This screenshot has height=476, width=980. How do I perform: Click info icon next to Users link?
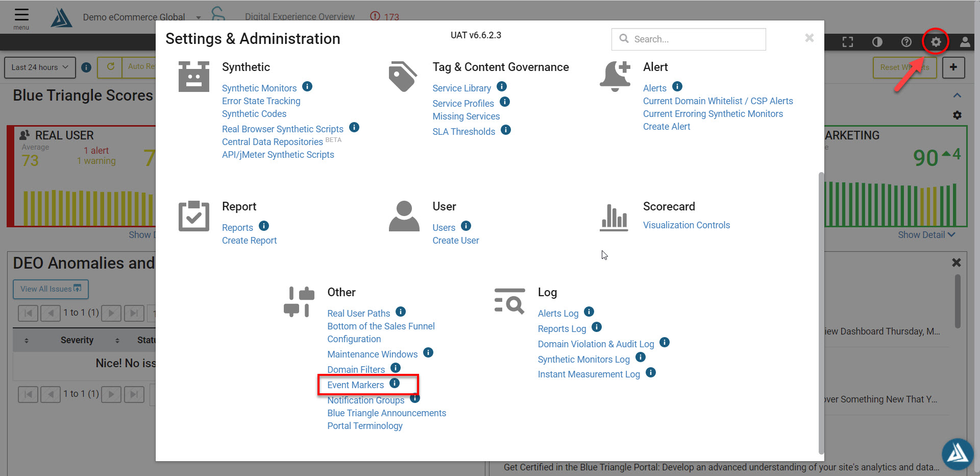(x=466, y=226)
